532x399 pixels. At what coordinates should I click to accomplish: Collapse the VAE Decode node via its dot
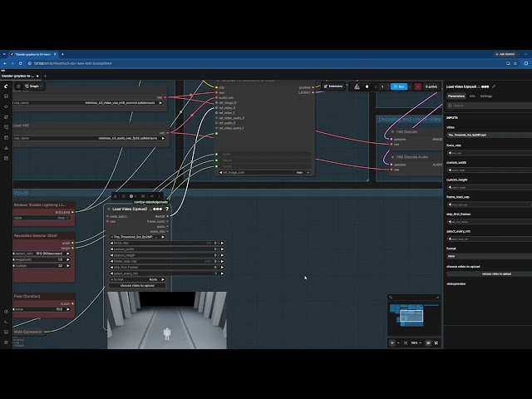click(x=392, y=131)
